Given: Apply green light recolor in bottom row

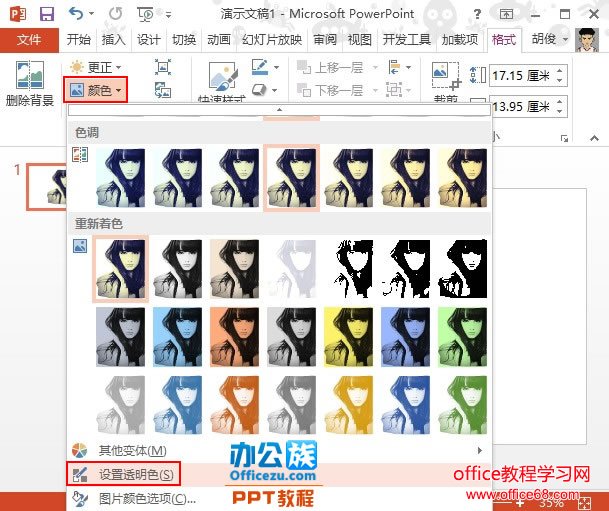Looking at the screenshot, I should pos(462,405).
